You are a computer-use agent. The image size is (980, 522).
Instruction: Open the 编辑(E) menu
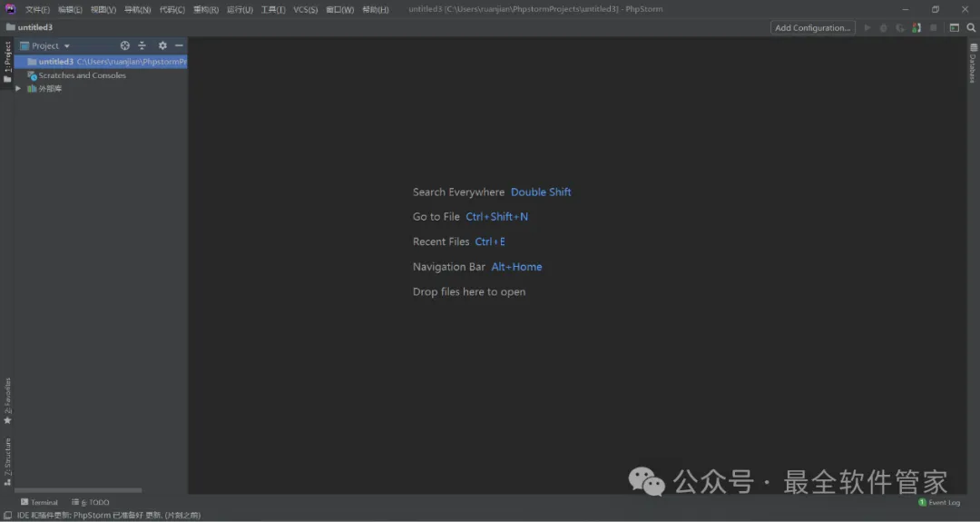pos(70,9)
